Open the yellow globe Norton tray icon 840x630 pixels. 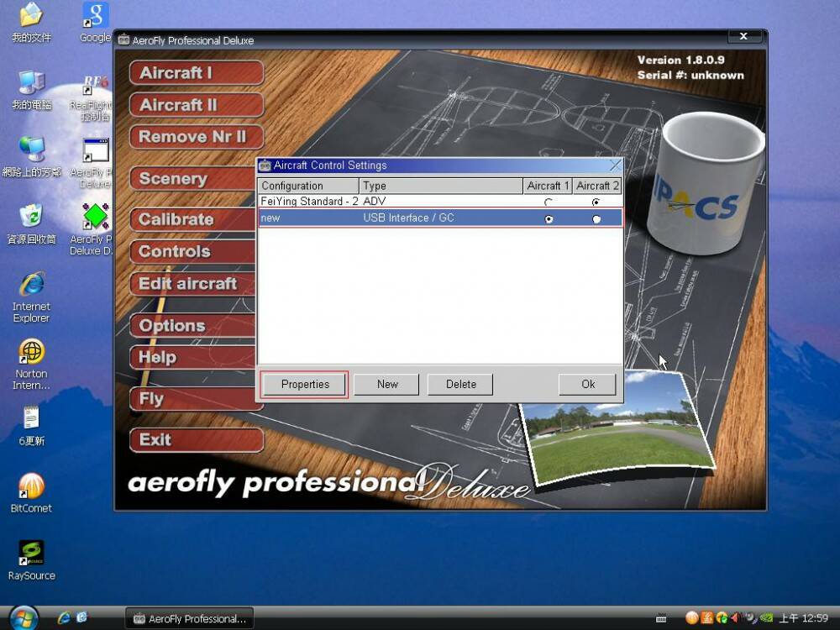point(721,618)
